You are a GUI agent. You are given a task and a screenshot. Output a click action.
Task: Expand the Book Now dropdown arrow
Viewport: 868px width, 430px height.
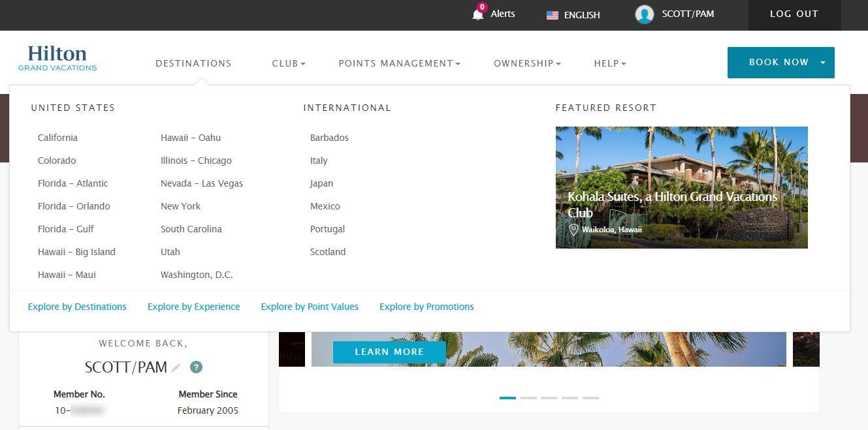(x=823, y=63)
